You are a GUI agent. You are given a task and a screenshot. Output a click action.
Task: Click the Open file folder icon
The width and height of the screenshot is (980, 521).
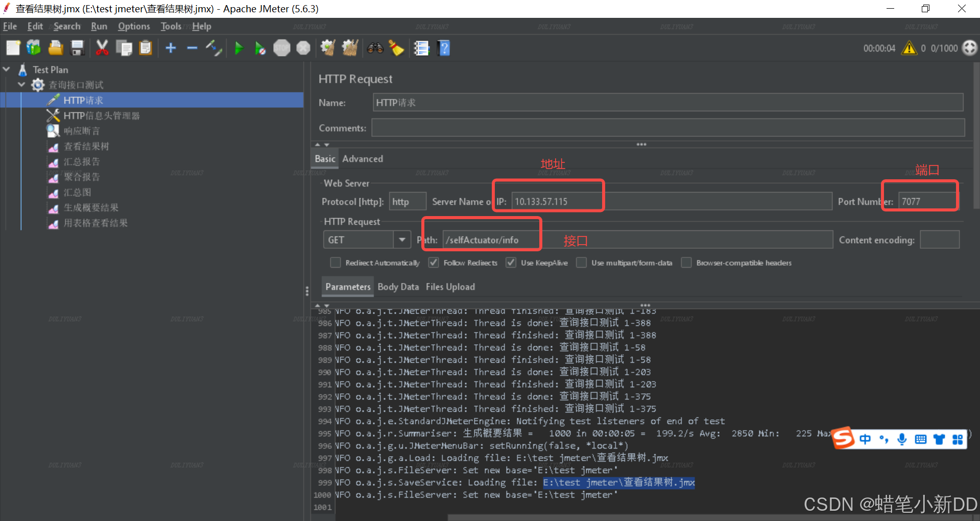[56, 48]
